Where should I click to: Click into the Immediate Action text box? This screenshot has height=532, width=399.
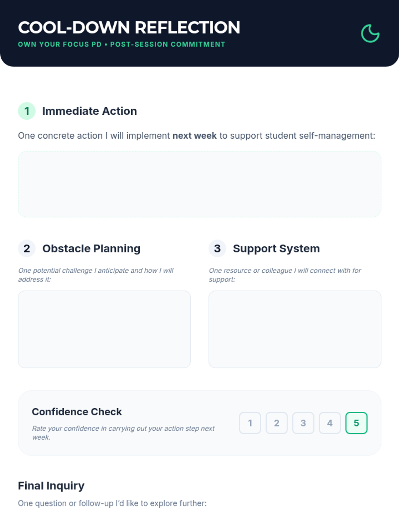point(199,184)
